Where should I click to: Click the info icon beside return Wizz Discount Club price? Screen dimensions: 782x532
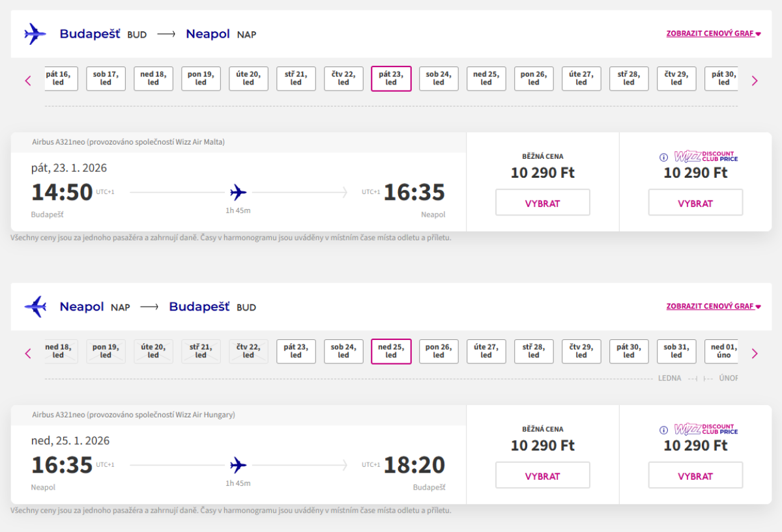coord(663,430)
